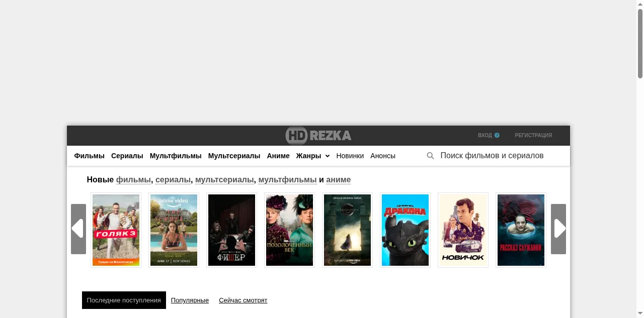
Task: Show next posters with right arrow
Action: click(558, 229)
